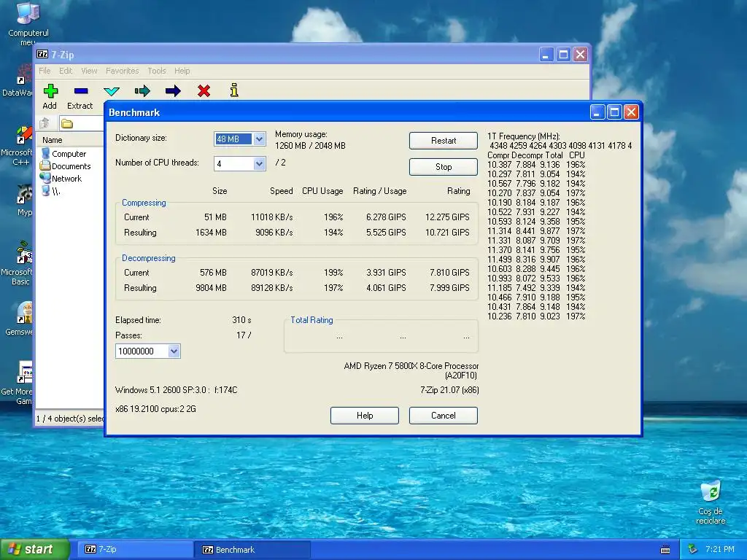This screenshot has height=560, width=747.
Task: Select the Myp raccoon desktop icon
Action: tap(24, 200)
